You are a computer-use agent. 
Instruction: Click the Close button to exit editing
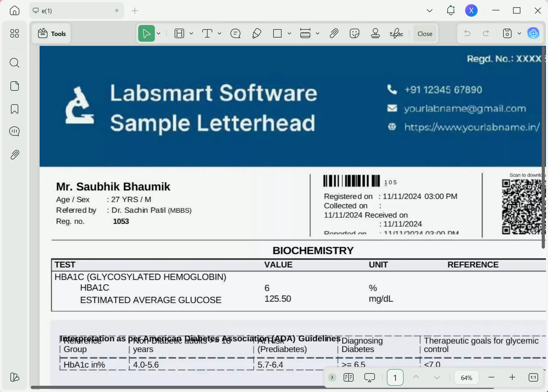click(x=425, y=33)
